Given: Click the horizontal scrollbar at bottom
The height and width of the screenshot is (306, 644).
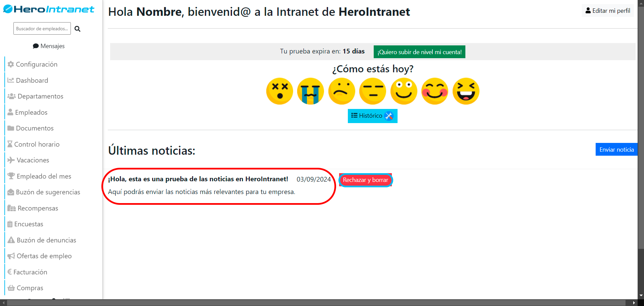Looking at the screenshot, I should coord(316,303).
